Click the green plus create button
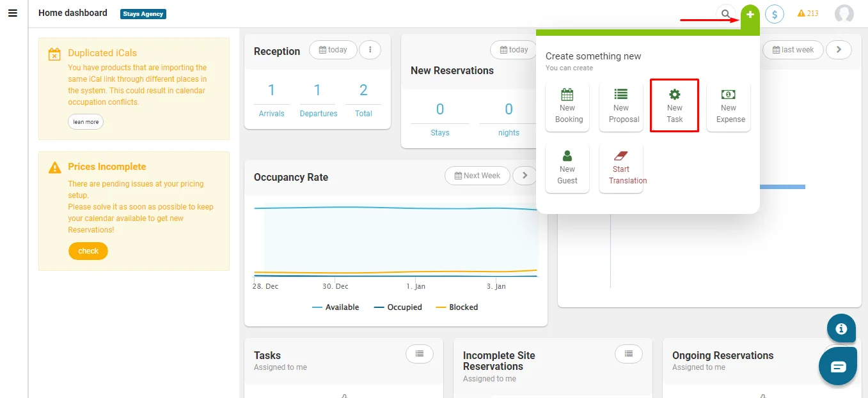This screenshot has height=398, width=868. coord(750,15)
